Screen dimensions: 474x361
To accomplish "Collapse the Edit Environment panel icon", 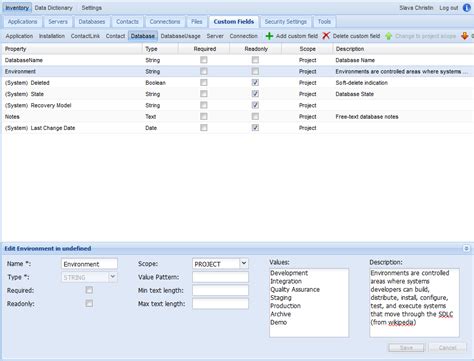I will [466, 248].
